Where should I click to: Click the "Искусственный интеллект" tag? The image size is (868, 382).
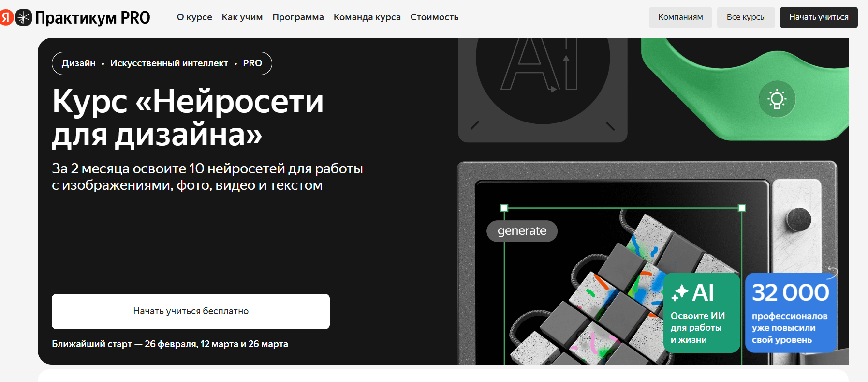(x=169, y=63)
